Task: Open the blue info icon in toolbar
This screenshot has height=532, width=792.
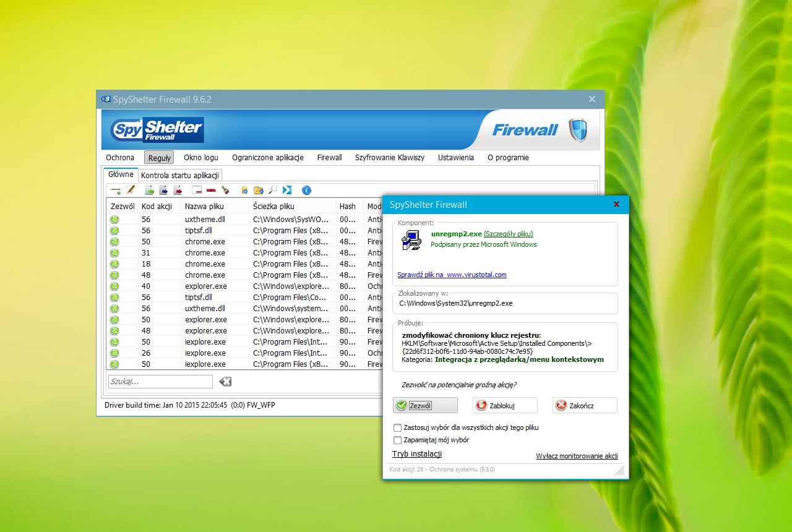Action: [x=306, y=190]
